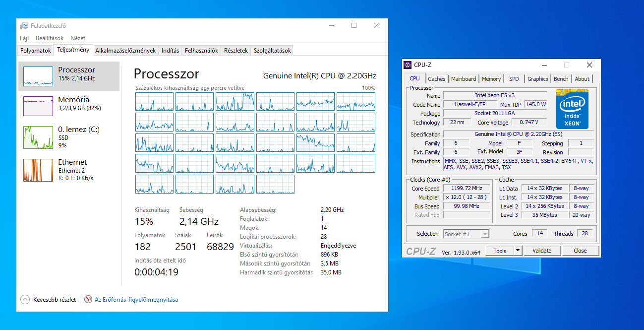Select the Ethernet graph in sidebar
The height and width of the screenshot is (330, 644).
(x=38, y=170)
